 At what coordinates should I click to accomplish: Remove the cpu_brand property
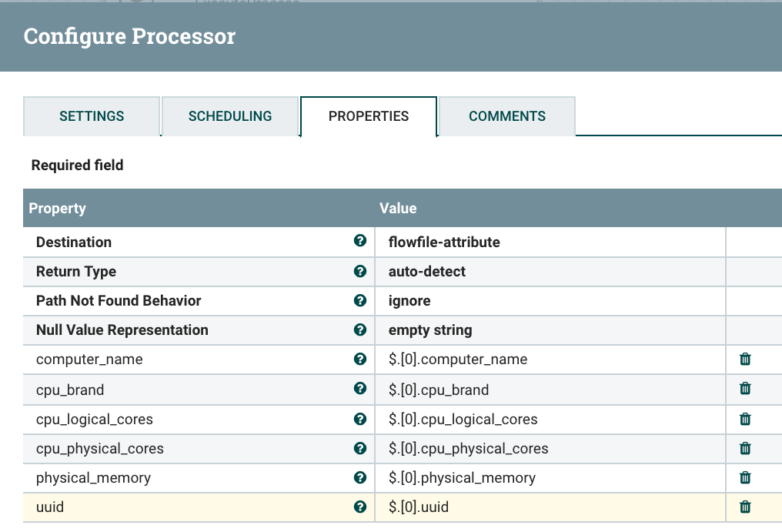(744, 389)
